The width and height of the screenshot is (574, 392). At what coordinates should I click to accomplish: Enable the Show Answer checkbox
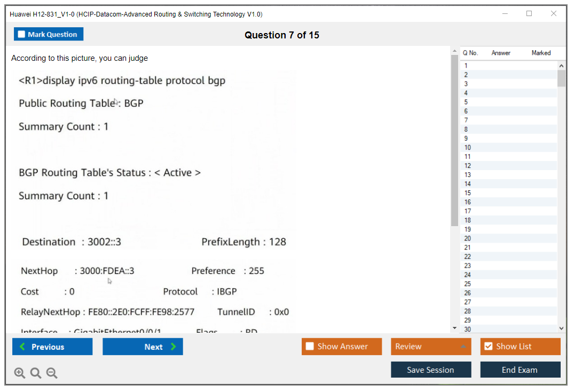(x=310, y=347)
